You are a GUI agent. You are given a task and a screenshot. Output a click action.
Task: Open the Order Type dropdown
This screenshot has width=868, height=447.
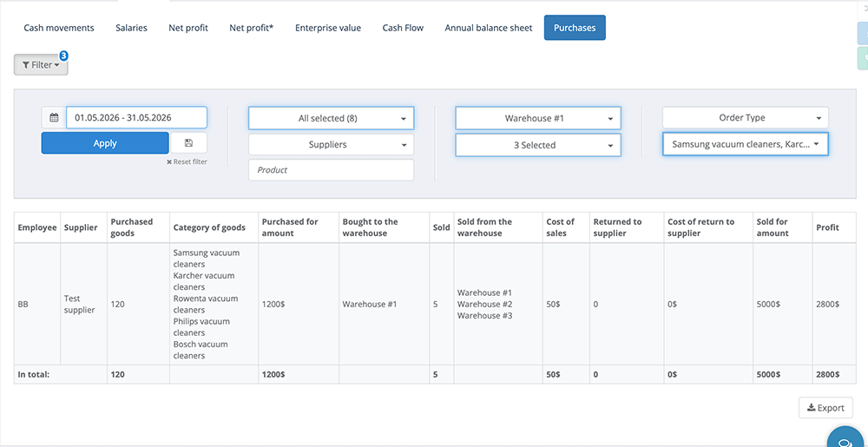pos(746,117)
